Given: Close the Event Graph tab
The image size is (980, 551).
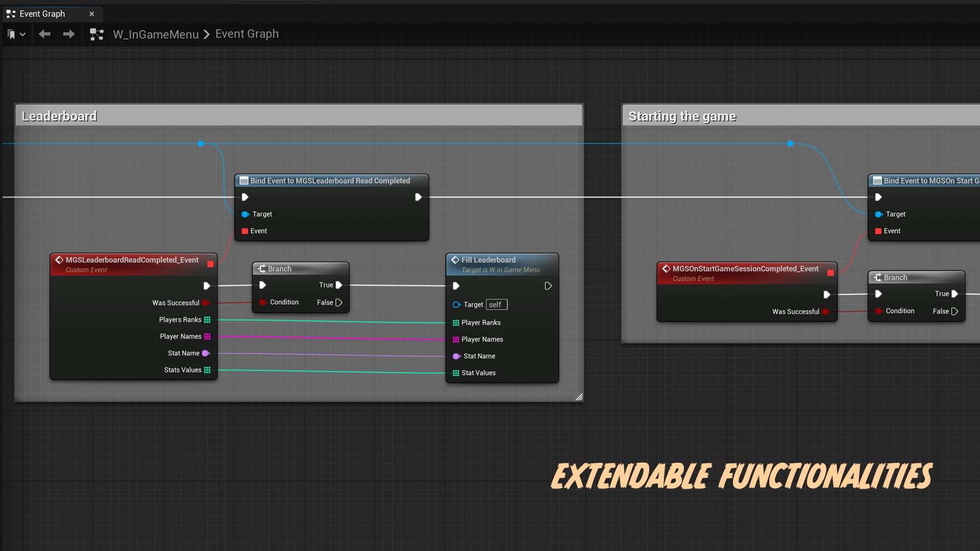Looking at the screenshot, I should coord(92,14).
